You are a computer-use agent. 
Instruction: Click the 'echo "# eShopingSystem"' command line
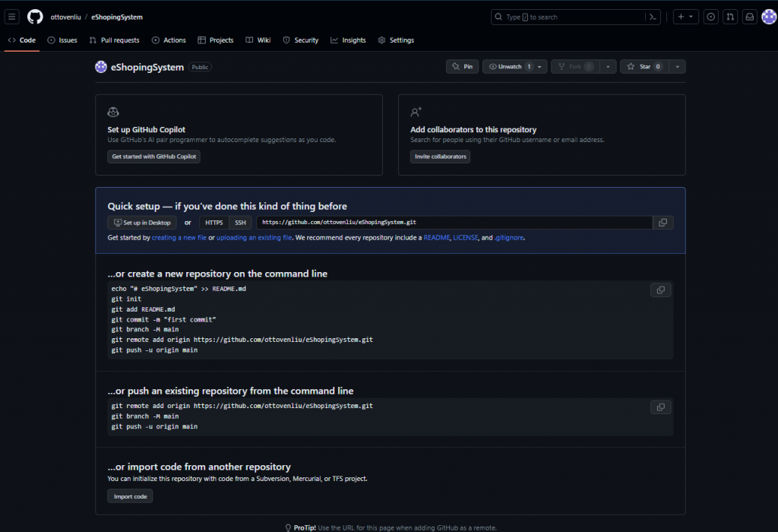coord(179,288)
